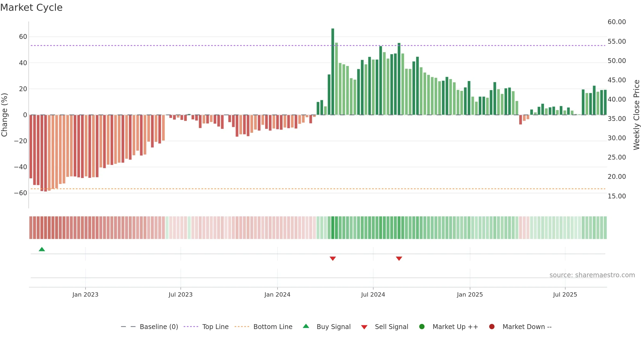Toggle the Top Line legend entry

tap(206, 327)
